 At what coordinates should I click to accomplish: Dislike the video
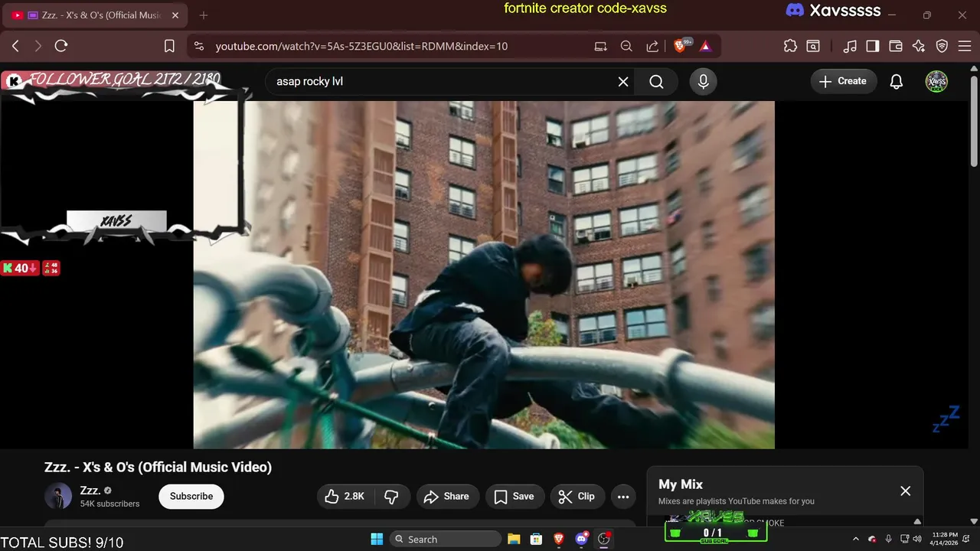pos(391,497)
